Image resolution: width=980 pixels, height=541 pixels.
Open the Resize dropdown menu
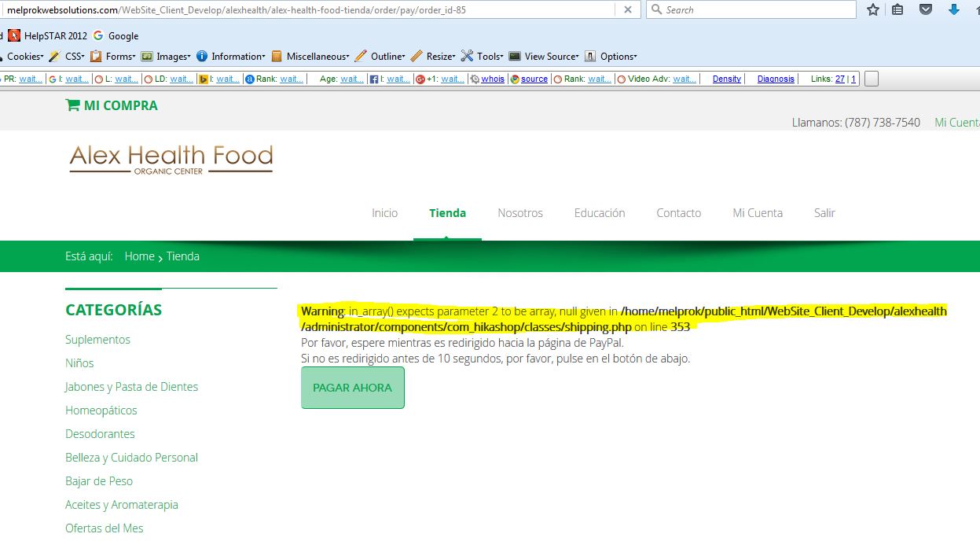click(x=434, y=57)
